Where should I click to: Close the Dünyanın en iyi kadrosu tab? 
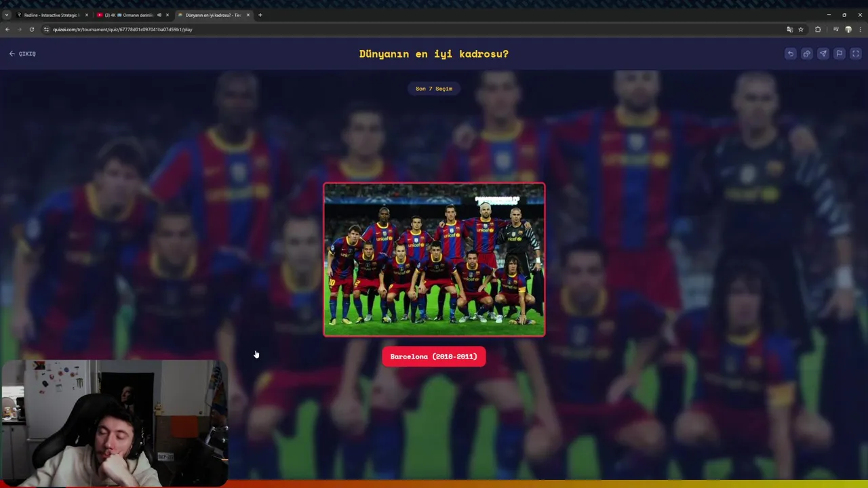coord(248,15)
